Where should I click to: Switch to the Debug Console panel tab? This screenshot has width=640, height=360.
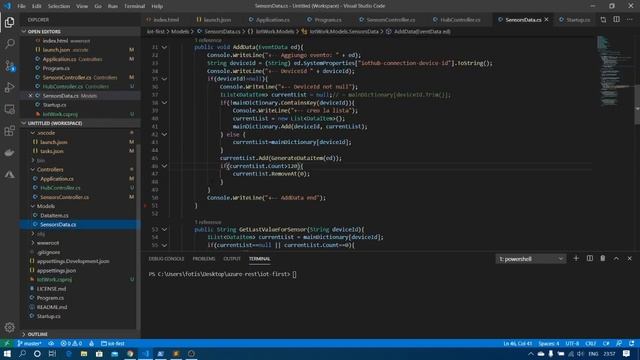pyautogui.click(x=166, y=259)
